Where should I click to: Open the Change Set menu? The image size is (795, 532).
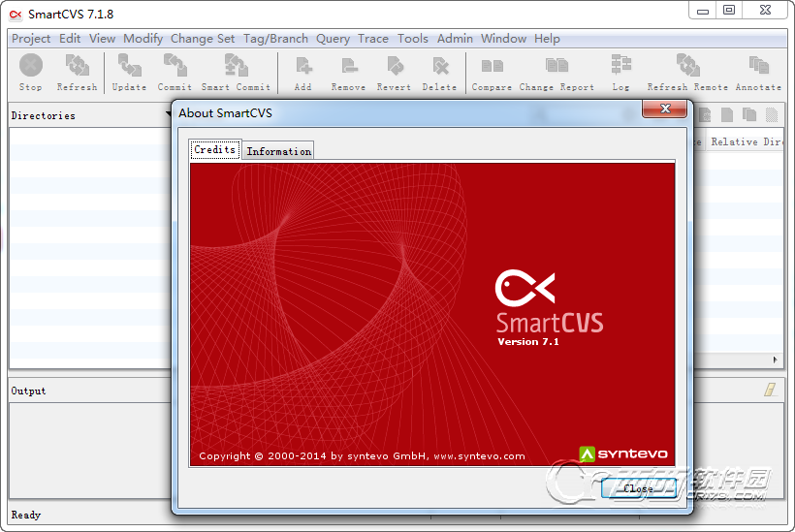point(203,39)
